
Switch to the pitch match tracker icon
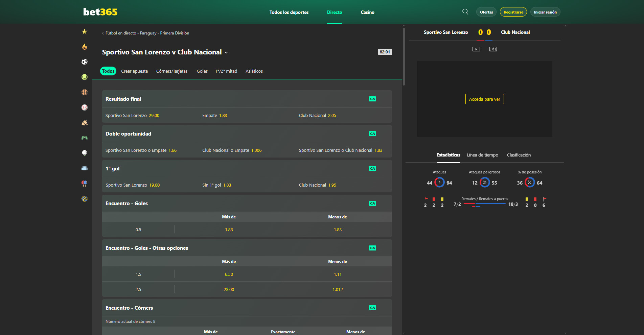click(x=493, y=49)
